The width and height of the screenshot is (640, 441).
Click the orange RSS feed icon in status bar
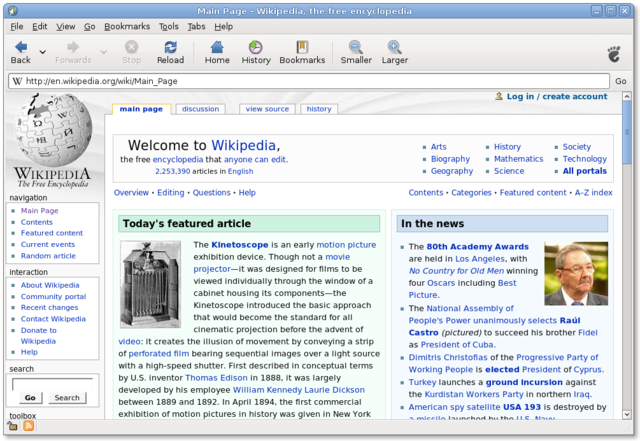coord(29,426)
